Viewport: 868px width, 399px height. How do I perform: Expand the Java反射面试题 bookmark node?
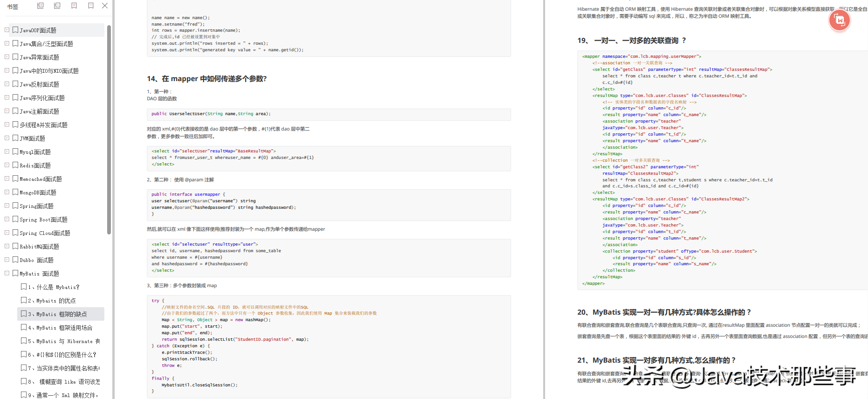point(7,84)
